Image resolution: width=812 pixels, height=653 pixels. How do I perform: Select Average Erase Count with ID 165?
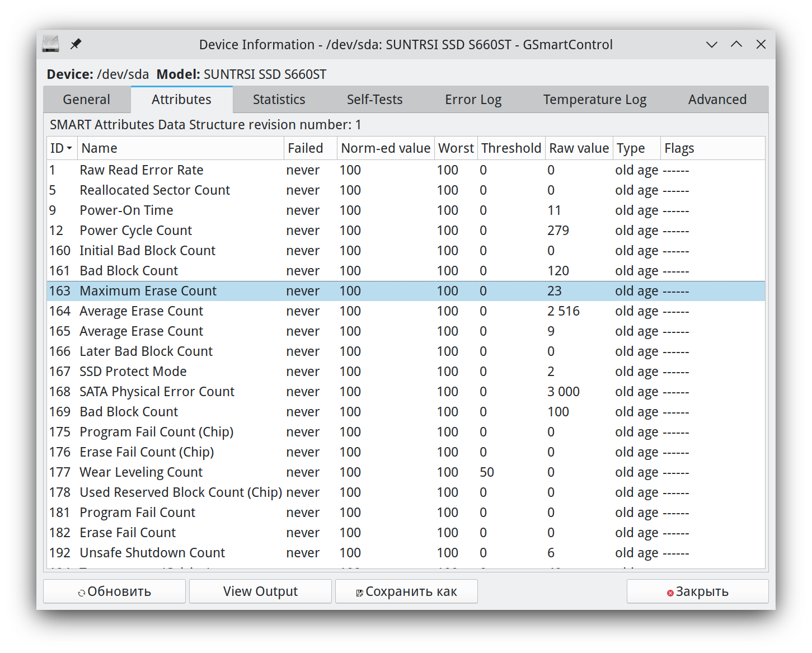pyautogui.click(x=406, y=331)
